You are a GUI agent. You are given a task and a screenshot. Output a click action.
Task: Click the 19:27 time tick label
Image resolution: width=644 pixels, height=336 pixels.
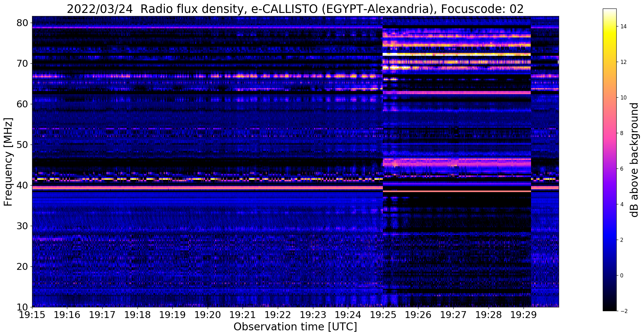tap(453, 315)
